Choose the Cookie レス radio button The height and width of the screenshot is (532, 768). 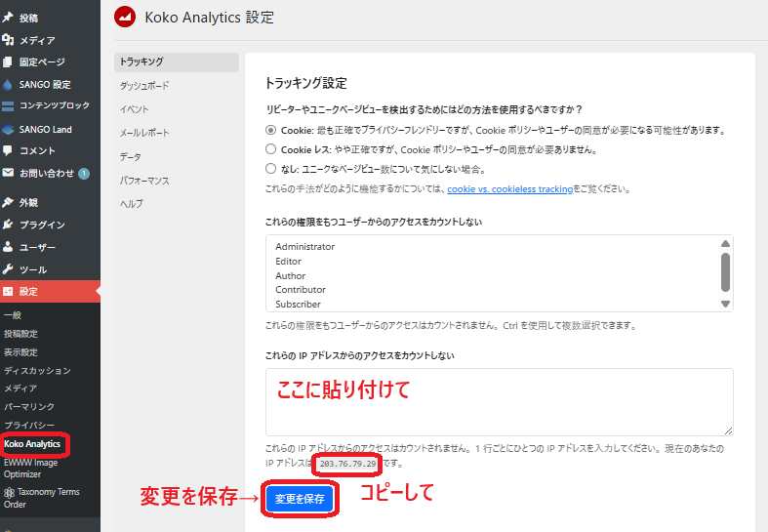coord(272,149)
